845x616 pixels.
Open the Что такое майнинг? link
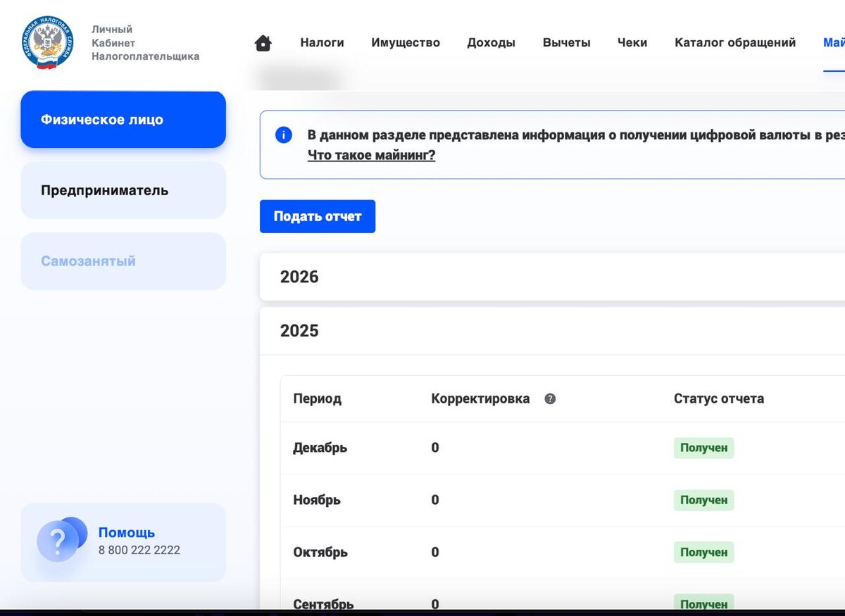click(x=372, y=155)
